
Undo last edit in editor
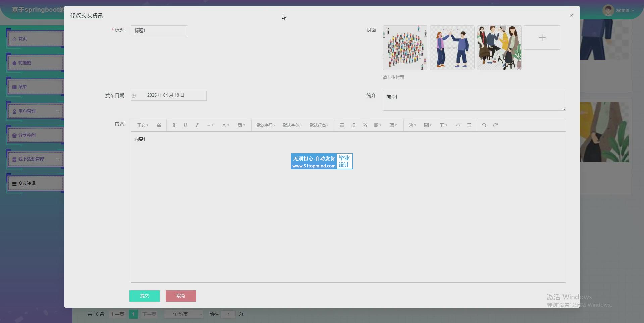coord(484,125)
